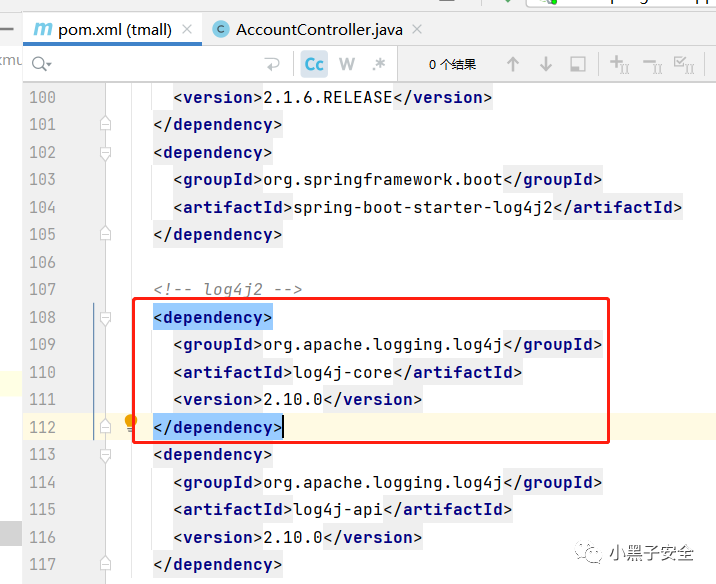Add selection for next occurrence icon

pos(620,64)
